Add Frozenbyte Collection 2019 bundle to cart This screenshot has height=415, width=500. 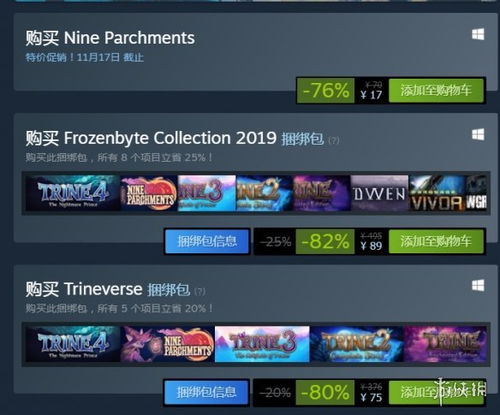tap(436, 241)
